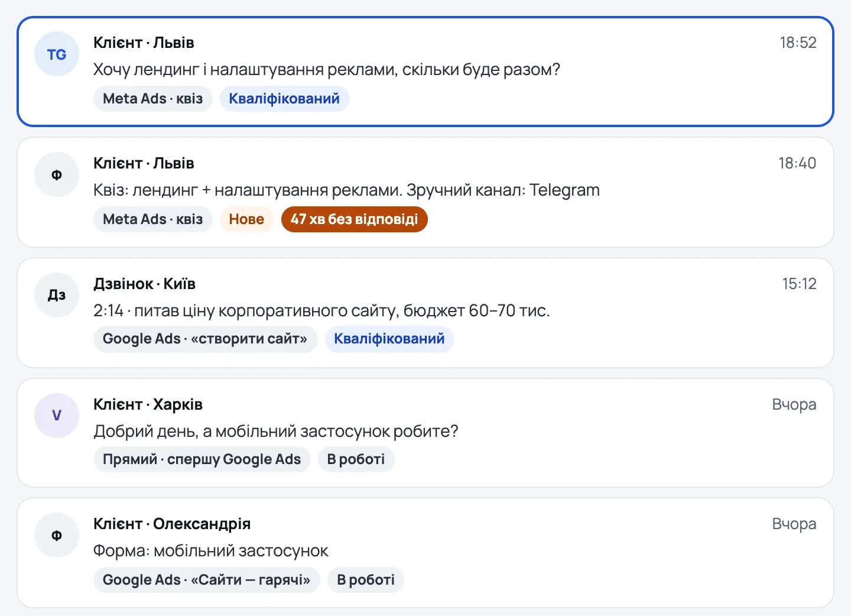
Task: Click the 18:52 timestamp
Action: point(798,43)
